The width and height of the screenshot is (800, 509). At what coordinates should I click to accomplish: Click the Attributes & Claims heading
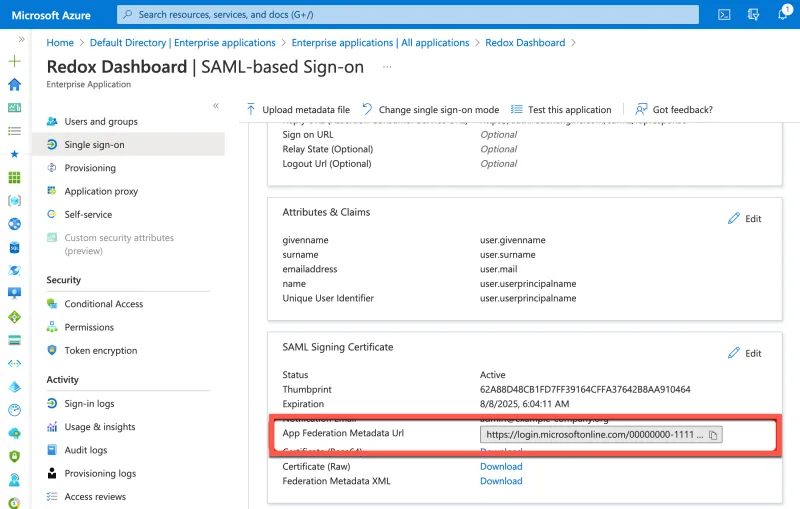(326, 212)
